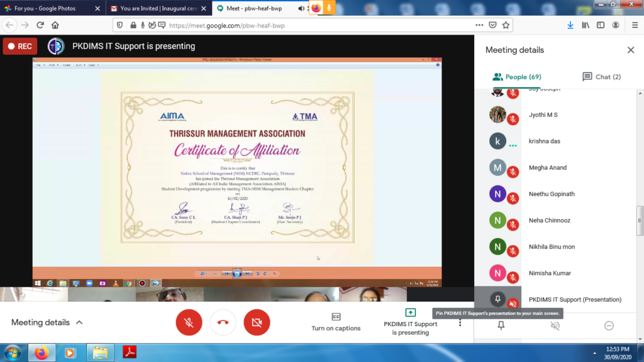Turn on captions

(x=336, y=322)
